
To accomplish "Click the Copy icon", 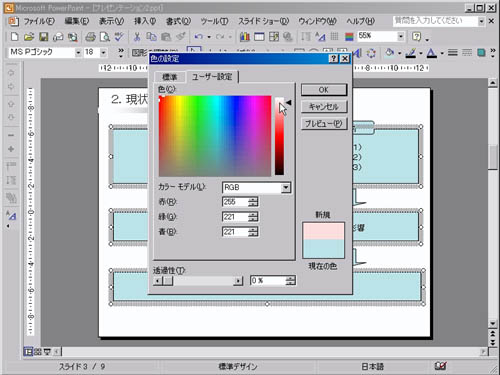I will (x=151, y=36).
